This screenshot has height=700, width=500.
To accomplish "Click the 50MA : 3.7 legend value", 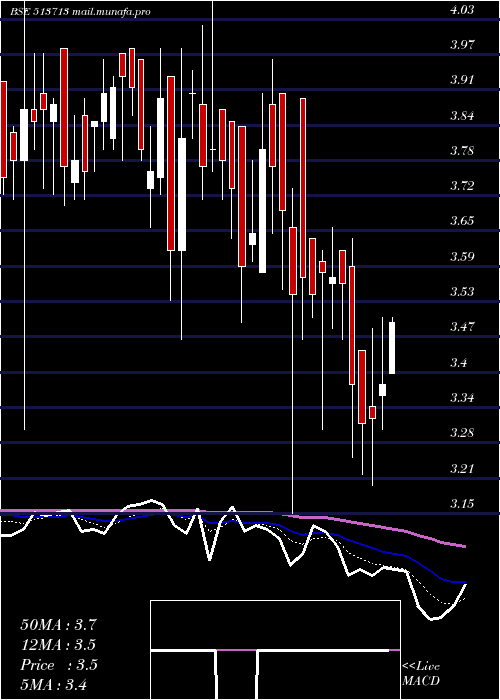I will [58, 625].
